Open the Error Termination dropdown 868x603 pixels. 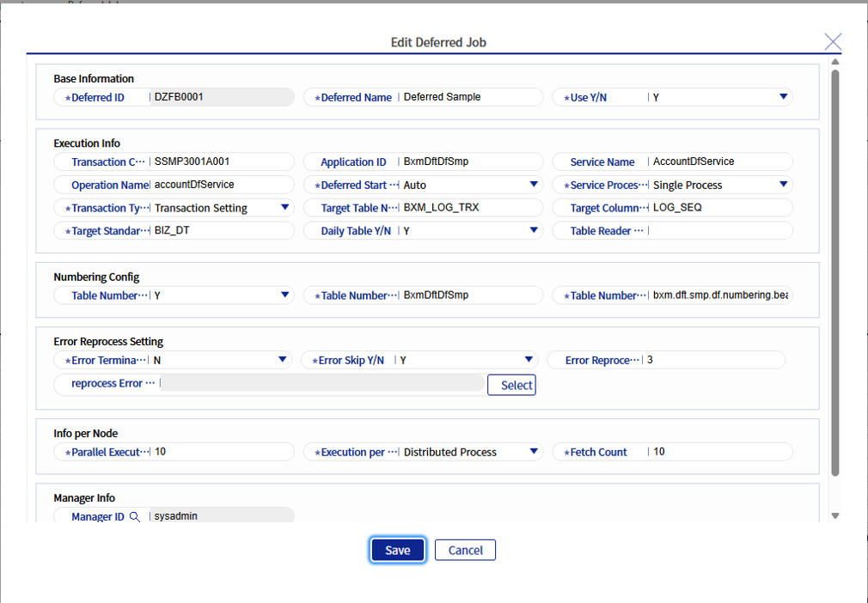pos(284,359)
